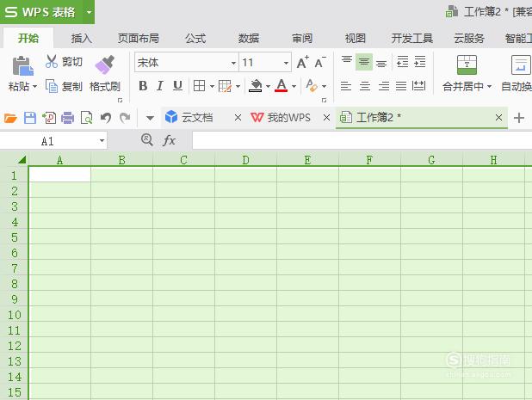
Task: Open the 云服务 tab
Action: click(469, 39)
